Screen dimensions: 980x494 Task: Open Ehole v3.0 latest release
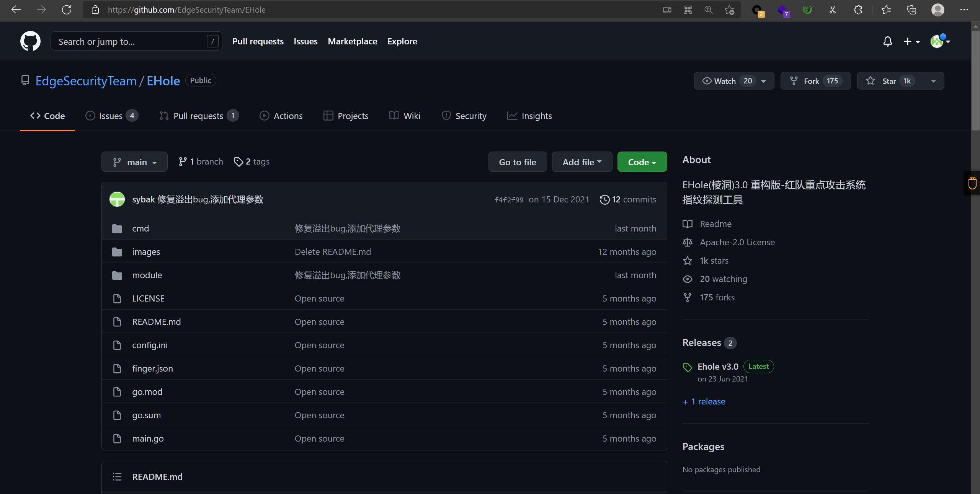(x=718, y=367)
